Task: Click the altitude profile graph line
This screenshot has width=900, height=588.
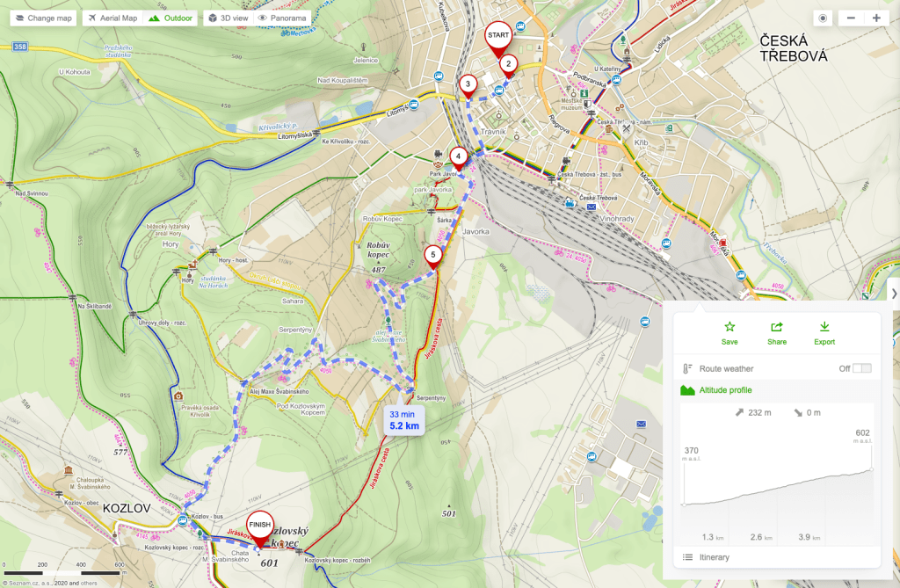Action: click(777, 489)
